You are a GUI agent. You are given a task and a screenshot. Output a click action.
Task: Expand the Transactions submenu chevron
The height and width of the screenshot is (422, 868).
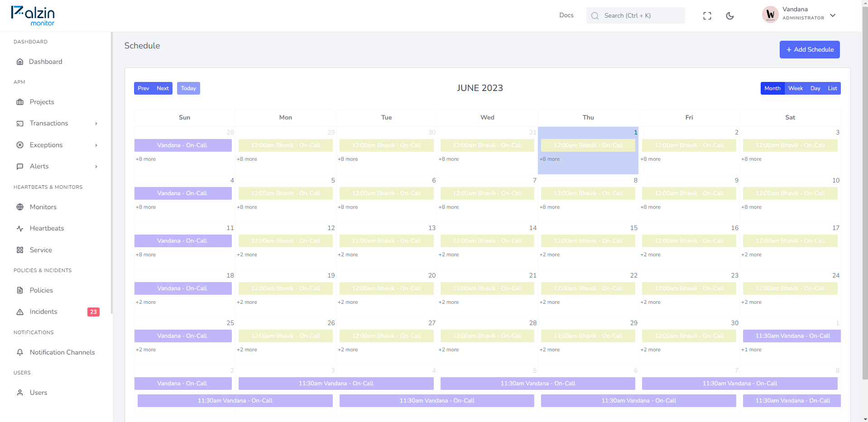[96, 124]
